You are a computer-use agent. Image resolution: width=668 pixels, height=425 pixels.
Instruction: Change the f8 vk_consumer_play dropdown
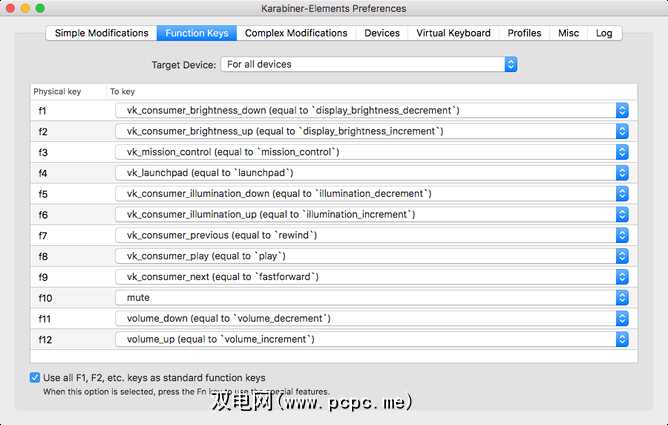click(x=372, y=256)
